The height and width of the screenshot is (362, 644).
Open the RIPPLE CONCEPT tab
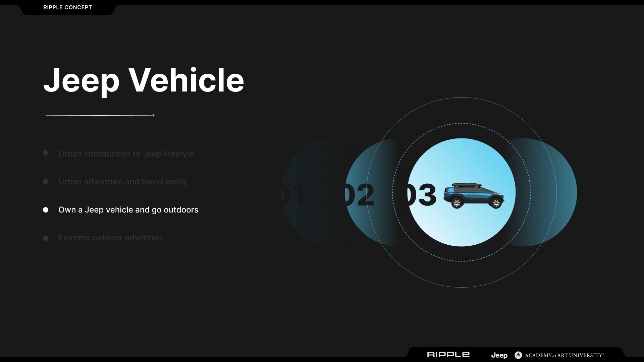pos(68,7)
